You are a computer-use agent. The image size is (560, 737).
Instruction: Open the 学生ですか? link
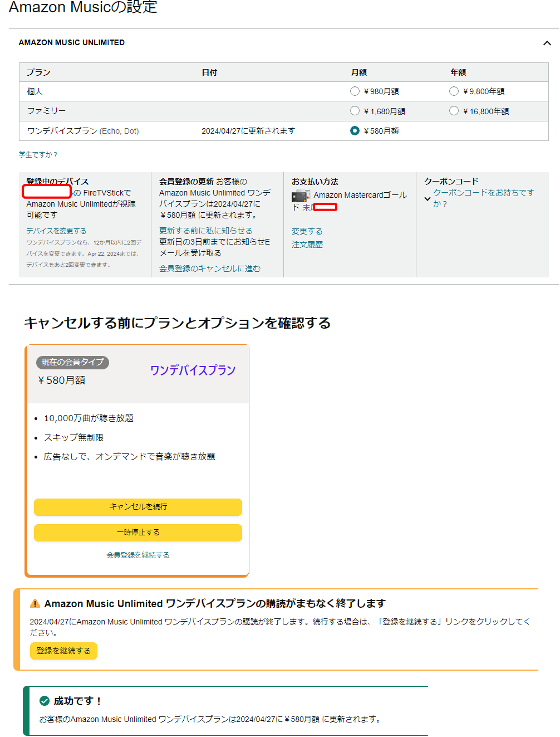pyautogui.click(x=38, y=155)
